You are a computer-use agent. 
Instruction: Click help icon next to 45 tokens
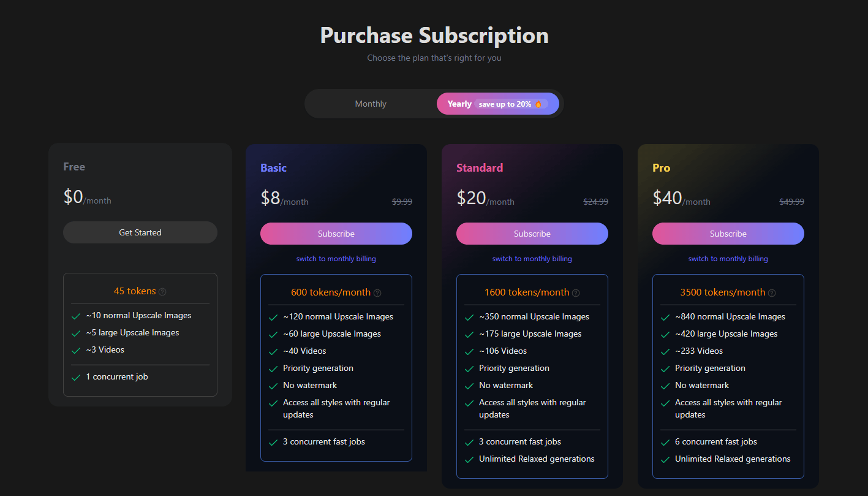(162, 292)
